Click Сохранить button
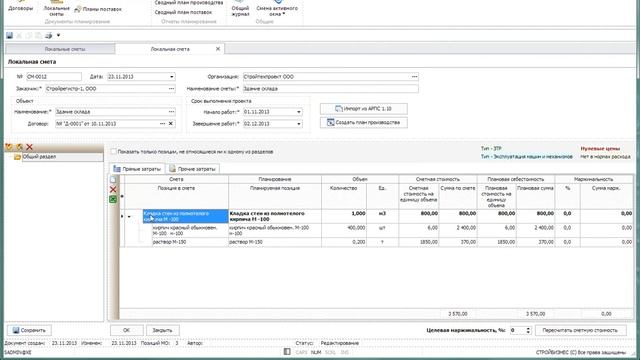The width and height of the screenshot is (640, 360). click(x=29, y=330)
